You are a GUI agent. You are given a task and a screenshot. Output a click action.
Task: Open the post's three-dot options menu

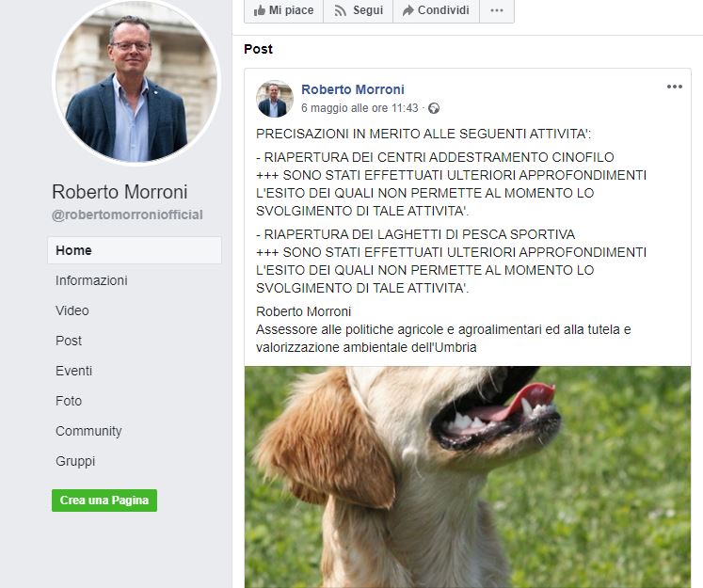(675, 87)
